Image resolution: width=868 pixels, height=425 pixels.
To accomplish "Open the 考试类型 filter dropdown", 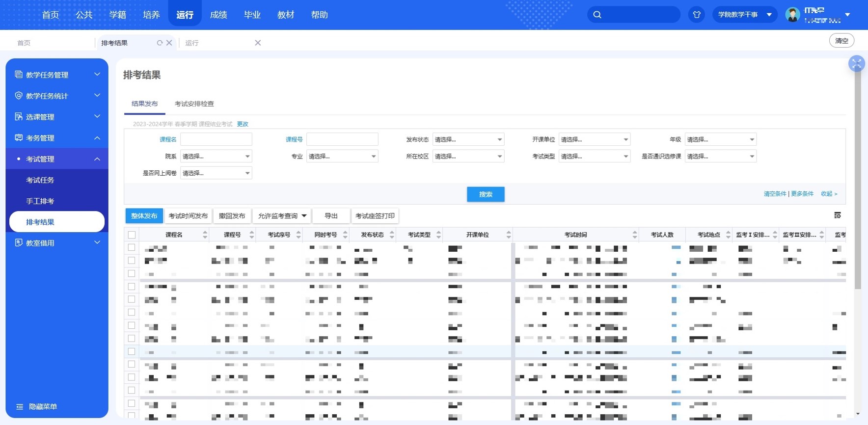I will (x=595, y=156).
